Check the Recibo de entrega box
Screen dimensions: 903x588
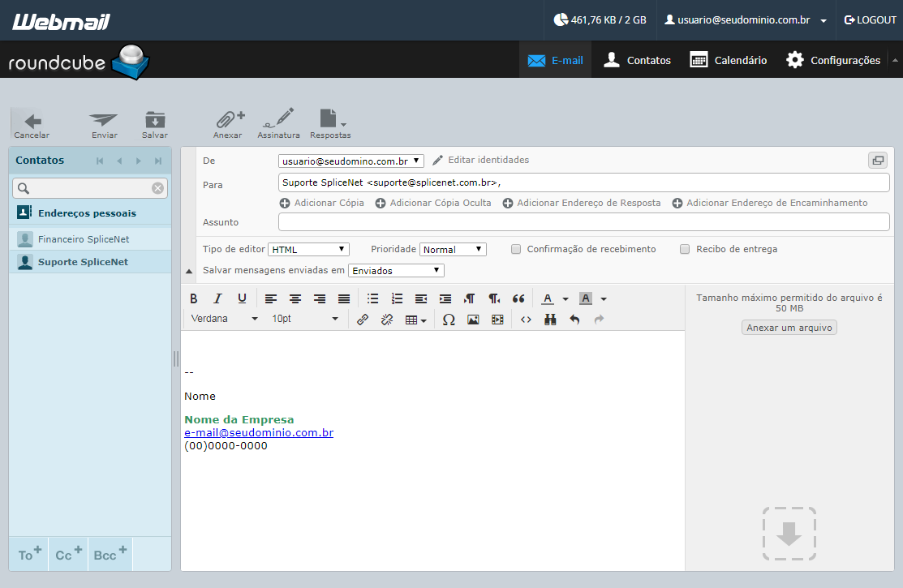click(685, 249)
